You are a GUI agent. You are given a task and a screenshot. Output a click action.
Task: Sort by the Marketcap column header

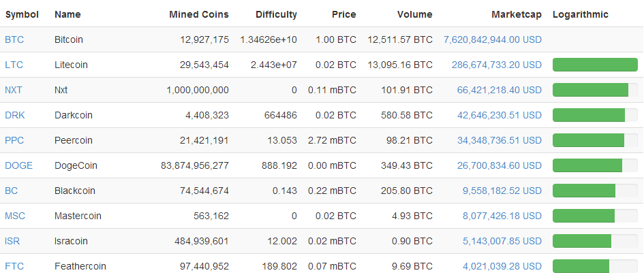click(517, 15)
